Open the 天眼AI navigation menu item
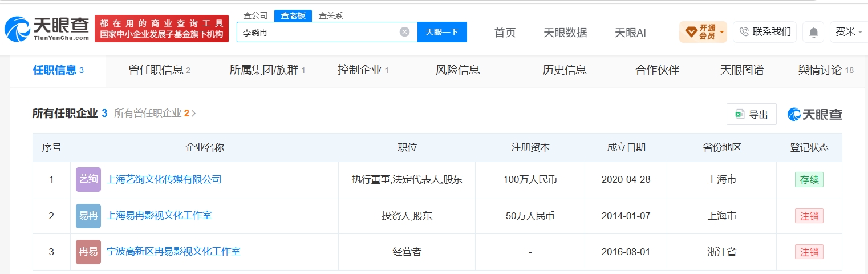The image size is (868, 274). point(630,33)
